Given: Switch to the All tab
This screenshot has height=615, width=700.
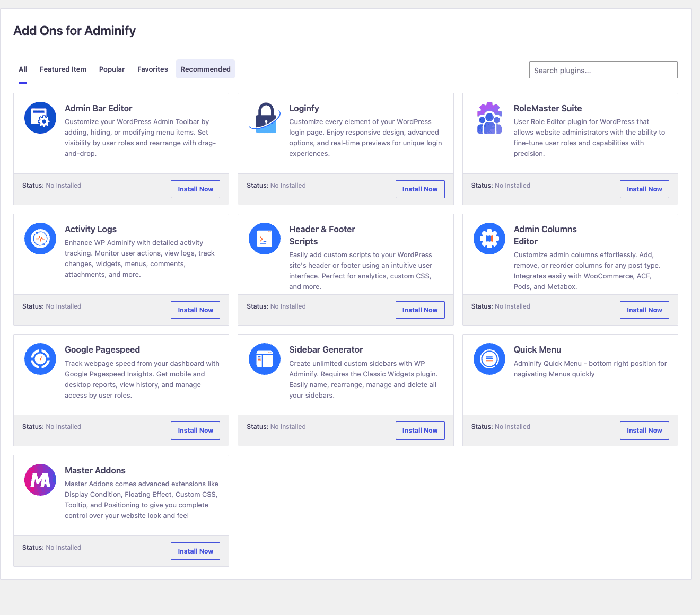Looking at the screenshot, I should [23, 69].
